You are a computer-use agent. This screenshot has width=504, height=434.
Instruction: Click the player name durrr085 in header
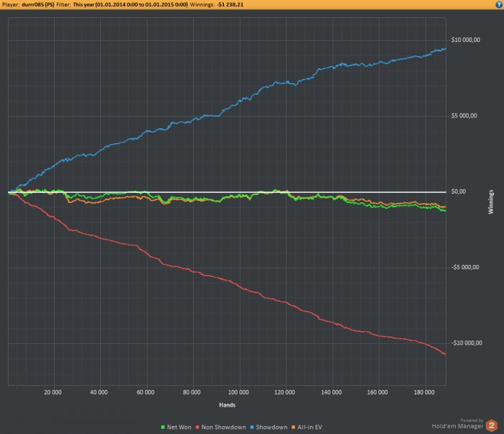(38, 4)
